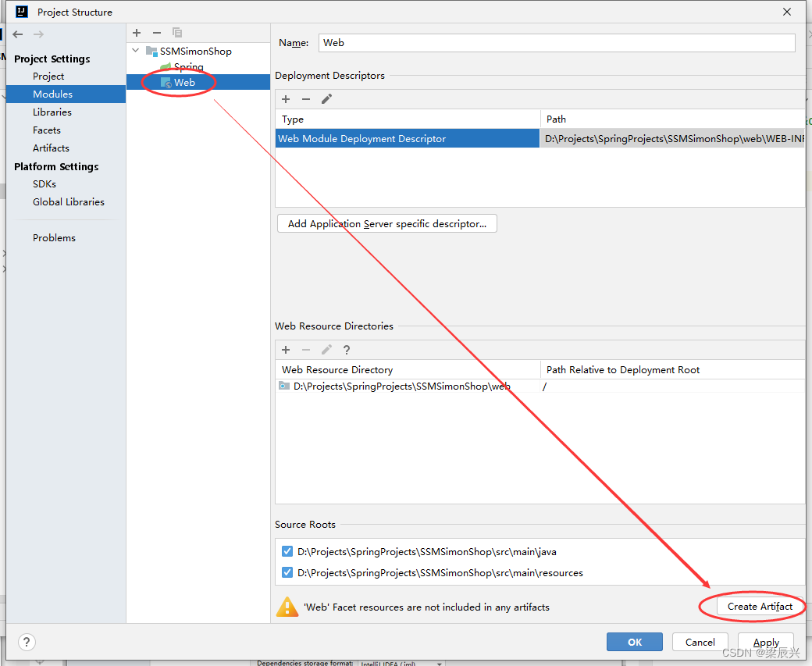Viewport: 812px width, 666px height.
Task: Collapse the SSMSimonShop tree node
Action: pyautogui.click(x=136, y=51)
